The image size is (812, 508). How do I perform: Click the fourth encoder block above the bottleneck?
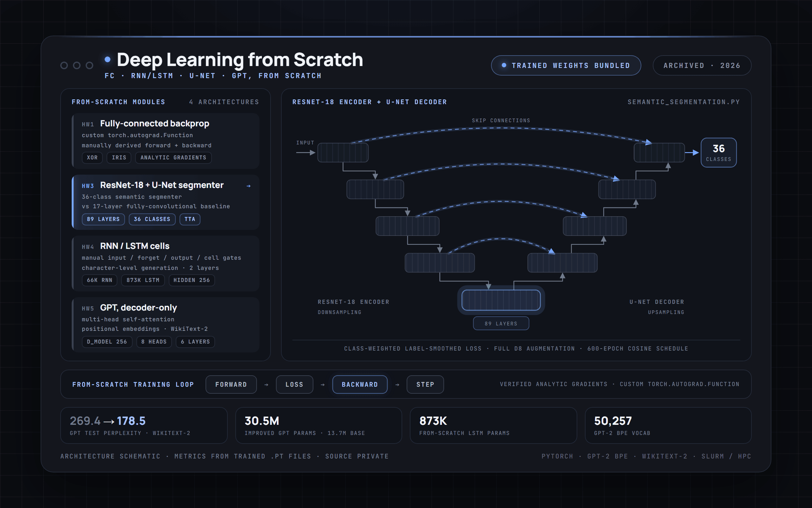point(440,263)
